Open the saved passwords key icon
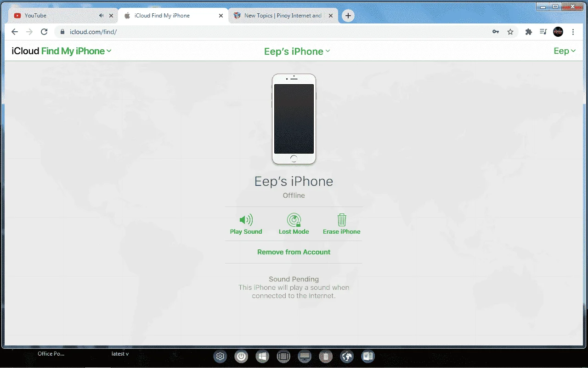The height and width of the screenshot is (368, 588). [496, 32]
